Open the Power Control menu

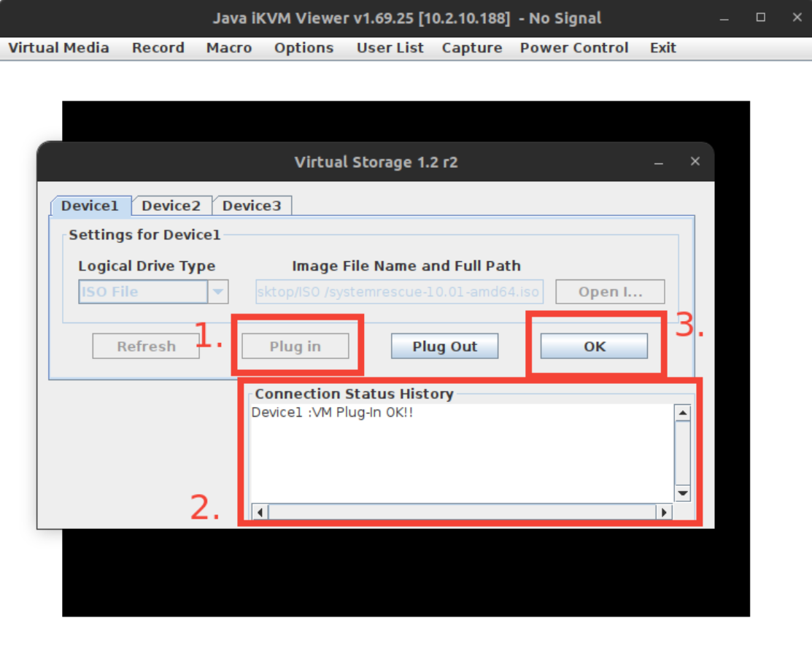click(x=573, y=48)
